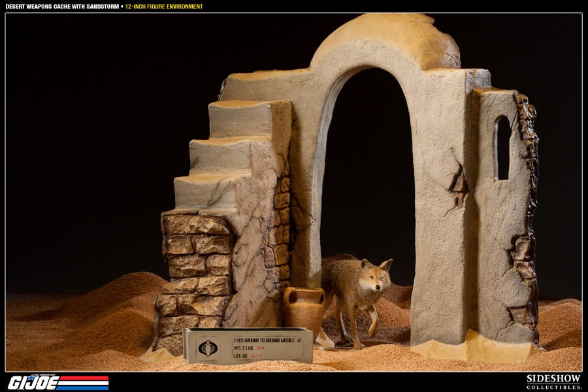Screen dimensions: 588x392
Task: Click the G.I. Joe logo
Action: coord(59,382)
